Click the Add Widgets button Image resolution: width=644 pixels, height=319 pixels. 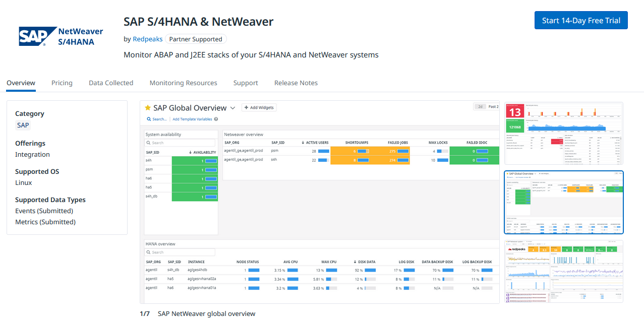coord(259,107)
